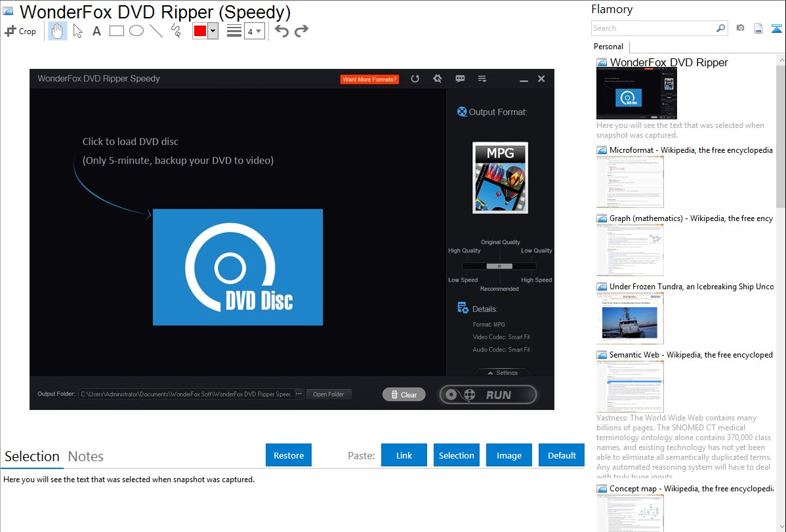Paste as Selection

(457, 455)
